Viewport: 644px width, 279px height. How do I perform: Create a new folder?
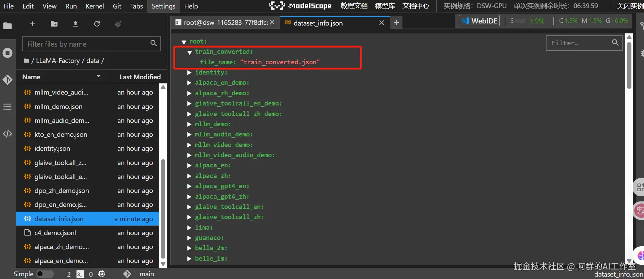tap(54, 24)
